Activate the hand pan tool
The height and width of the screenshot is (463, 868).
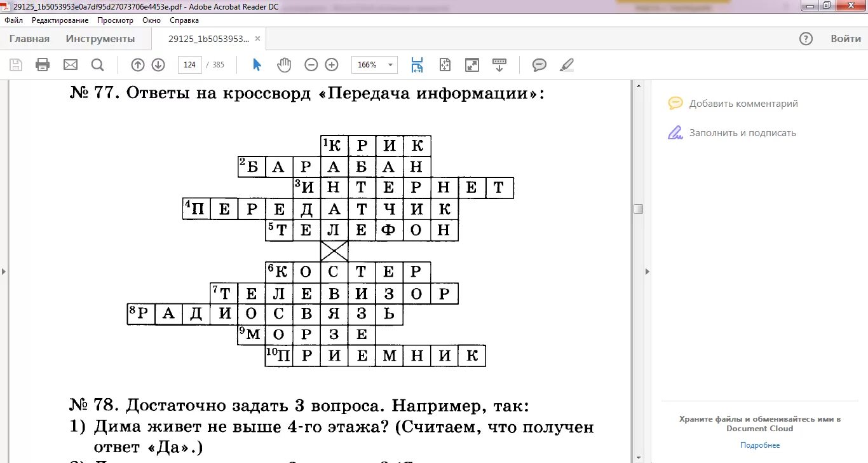click(x=284, y=64)
